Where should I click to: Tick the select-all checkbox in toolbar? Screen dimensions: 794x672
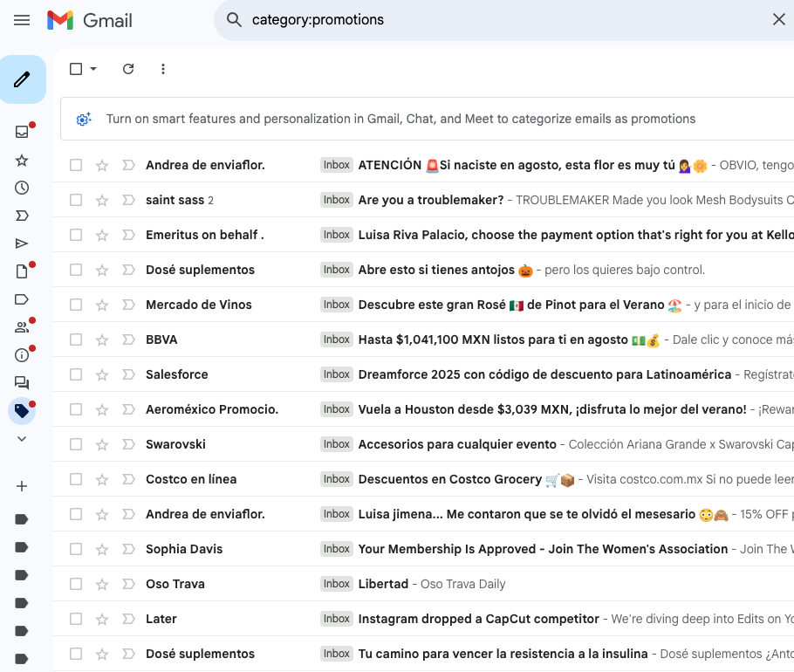[76, 69]
